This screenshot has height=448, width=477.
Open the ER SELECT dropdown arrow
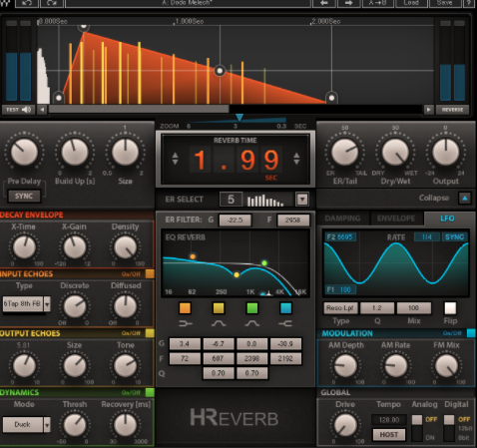[x=302, y=200]
